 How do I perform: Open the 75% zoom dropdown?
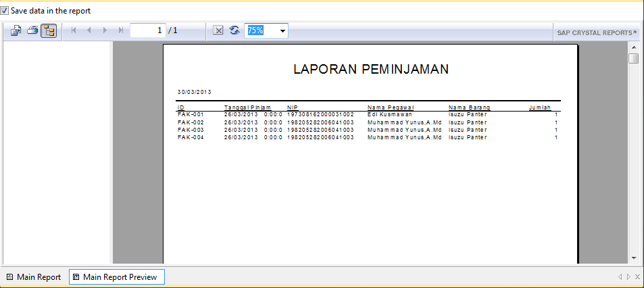point(282,31)
